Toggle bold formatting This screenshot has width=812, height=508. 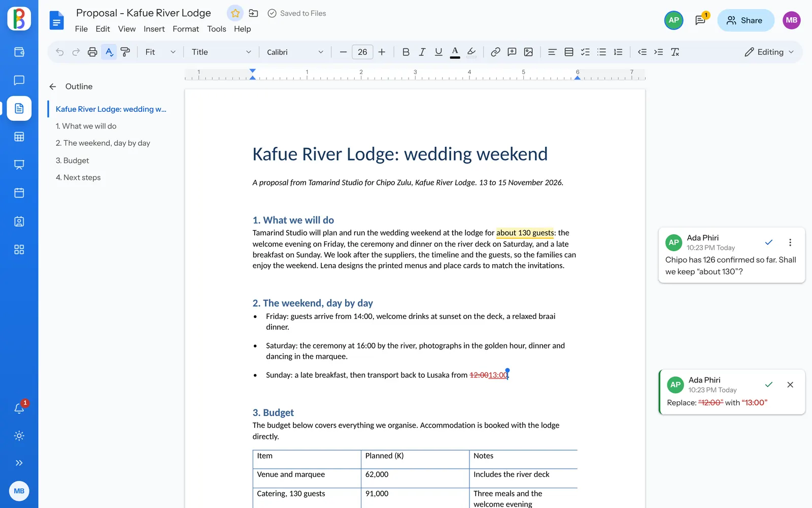click(405, 52)
